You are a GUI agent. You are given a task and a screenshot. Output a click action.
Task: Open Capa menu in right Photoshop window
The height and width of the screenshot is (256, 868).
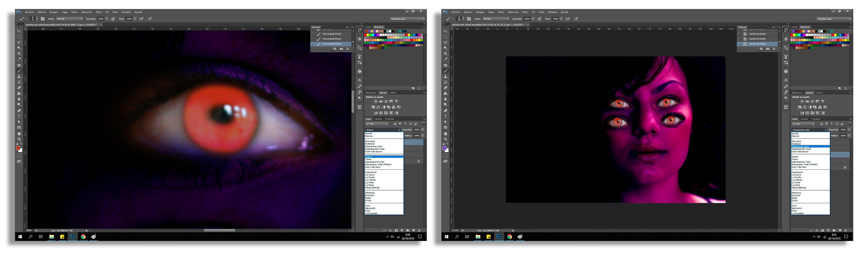click(x=491, y=12)
